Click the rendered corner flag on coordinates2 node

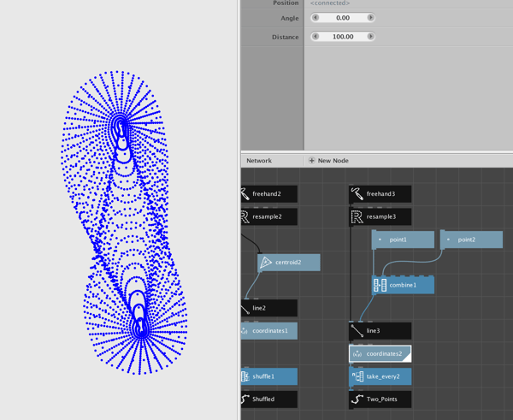pyautogui.click(x=406, y=357)
